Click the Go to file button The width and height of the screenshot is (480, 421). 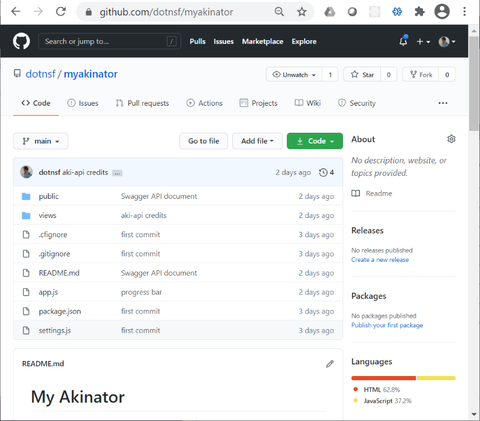204,141
